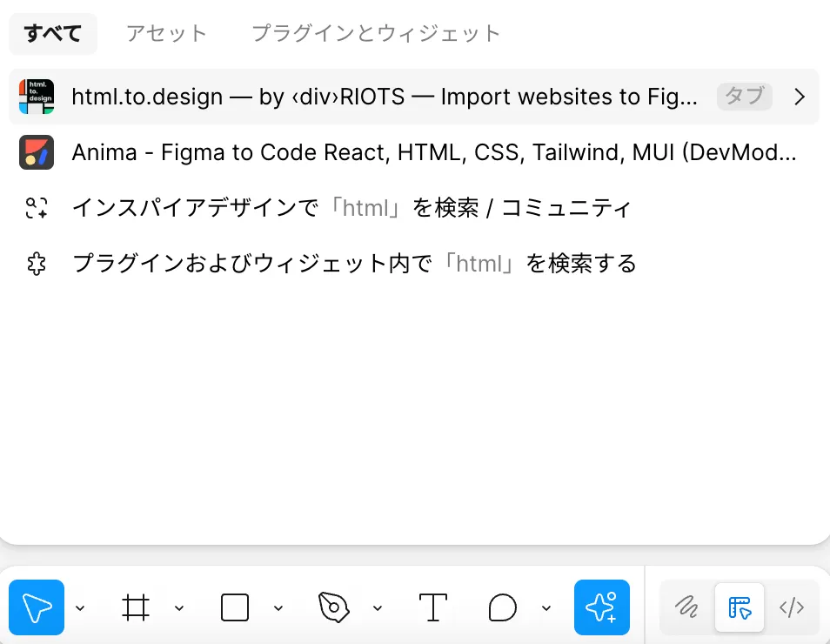
Task: Switch to the アセット tab
Action: [166, 34]
